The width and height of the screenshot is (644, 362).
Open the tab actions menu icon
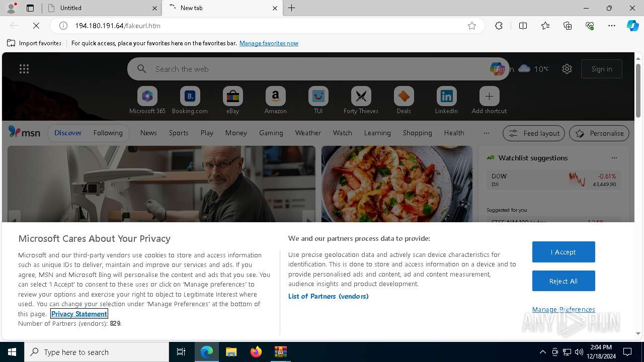30,8
